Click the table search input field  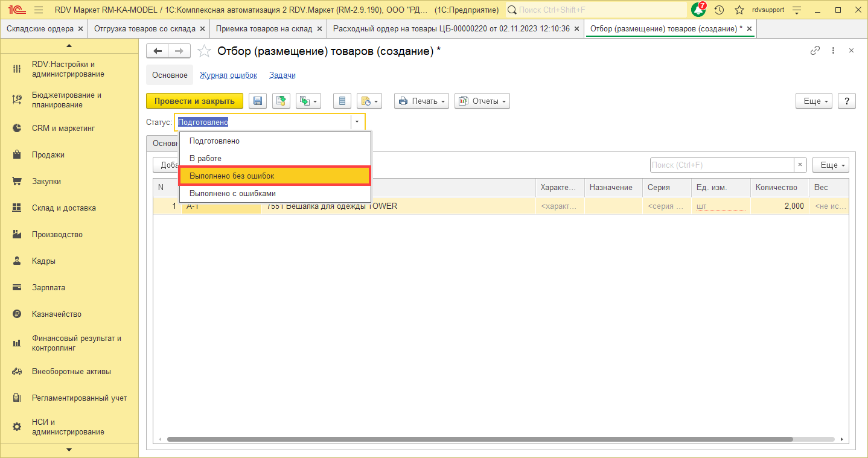tap(721, 165)
